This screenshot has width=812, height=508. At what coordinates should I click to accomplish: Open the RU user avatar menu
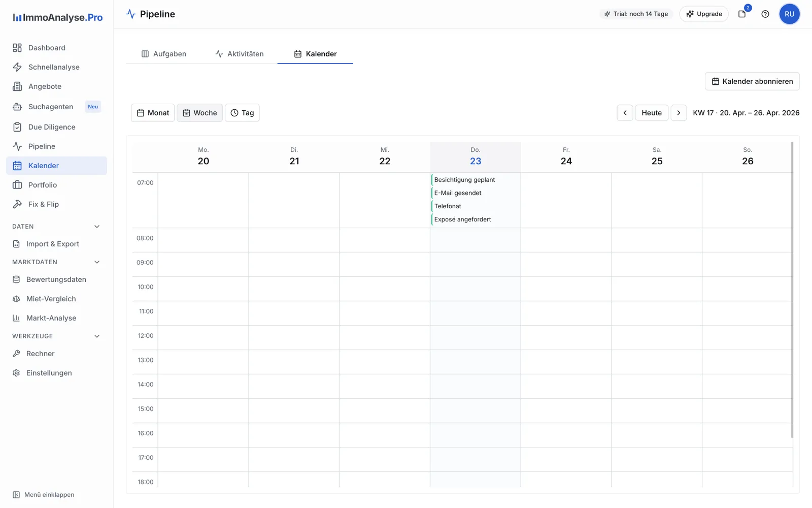point(789,14)
